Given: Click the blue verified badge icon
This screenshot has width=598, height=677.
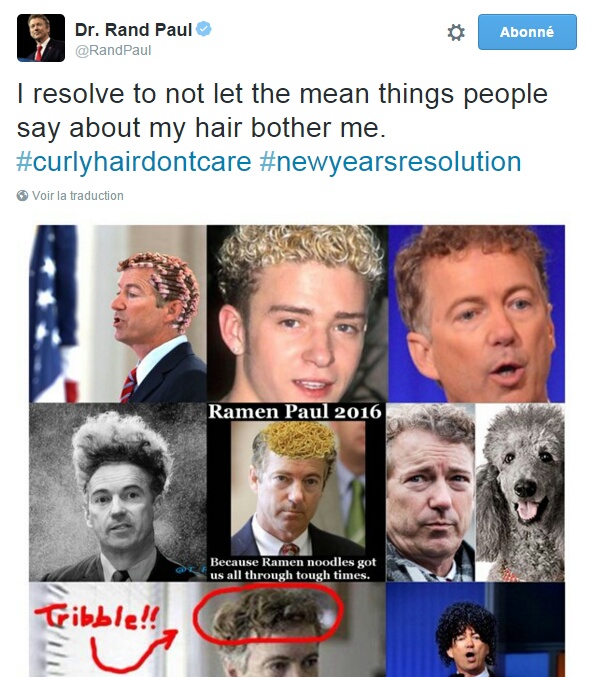Looking at the screenshot, I should tap(204, 29).
